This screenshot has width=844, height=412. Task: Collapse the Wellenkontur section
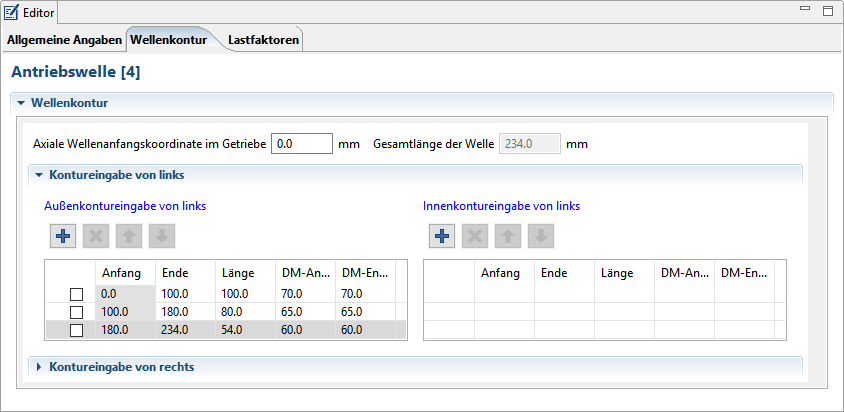click(x=20, y=102)
